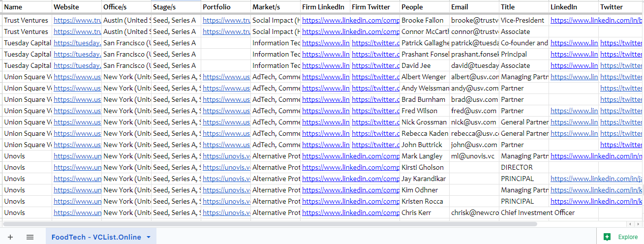
Task: Click the left scroll arrow beside the horizontal scrollbar
Action: [x=630, y=224]
